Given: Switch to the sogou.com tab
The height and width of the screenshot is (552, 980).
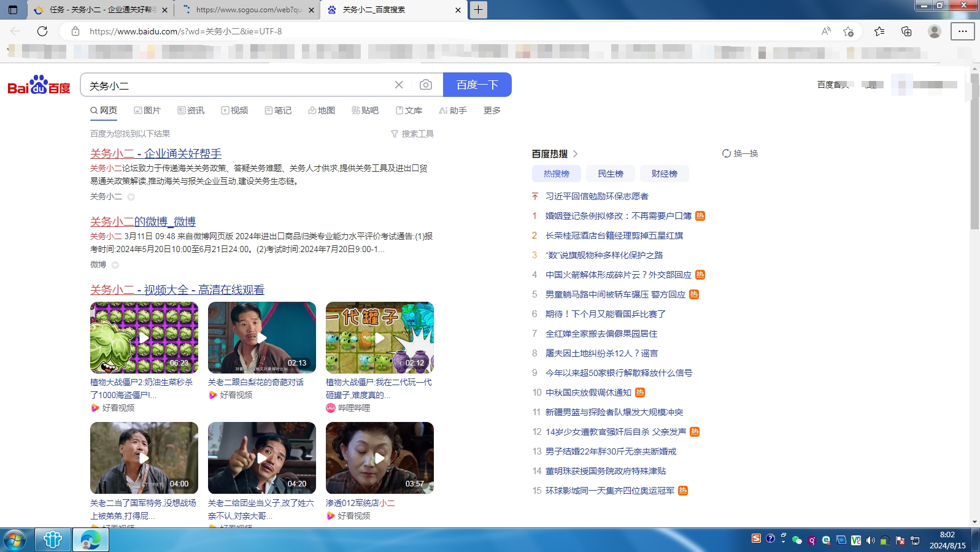Looking at the screenshot, I should point(248,10).
